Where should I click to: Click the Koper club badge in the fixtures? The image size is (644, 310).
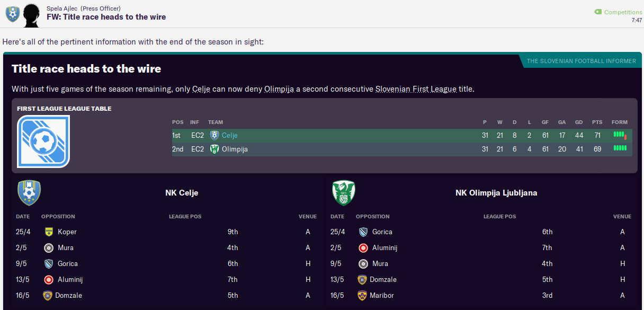(x=49, y=232)
